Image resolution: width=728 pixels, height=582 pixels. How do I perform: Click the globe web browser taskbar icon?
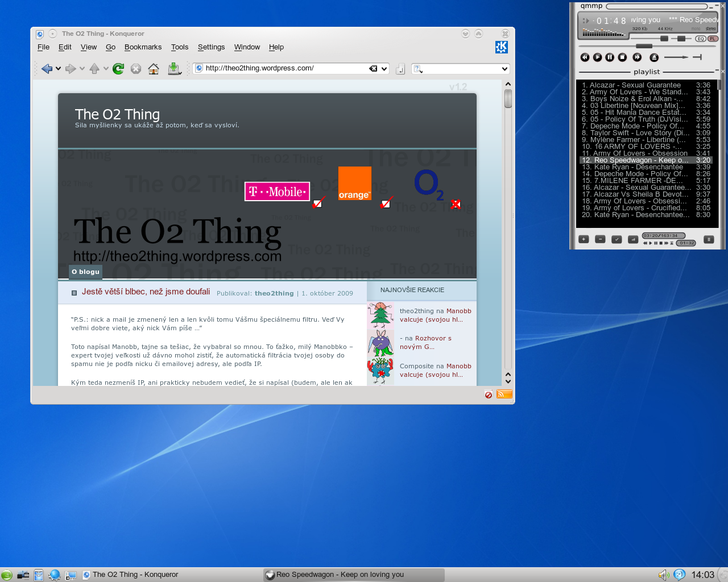pyautogui.click(x=55, y=575)
